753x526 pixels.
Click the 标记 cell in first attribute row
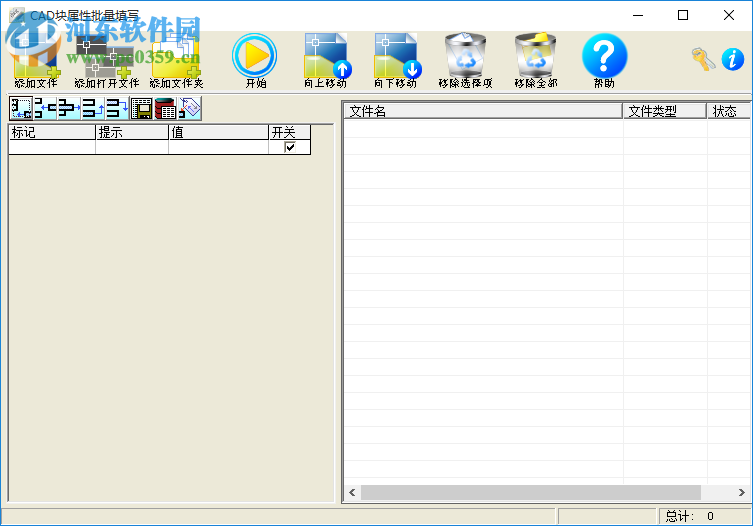coord(52,147)
